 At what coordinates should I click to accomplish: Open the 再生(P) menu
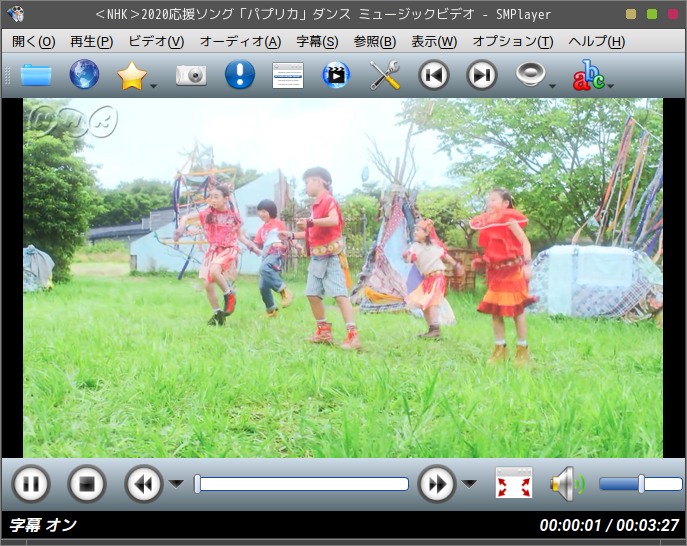coord(92,42)
